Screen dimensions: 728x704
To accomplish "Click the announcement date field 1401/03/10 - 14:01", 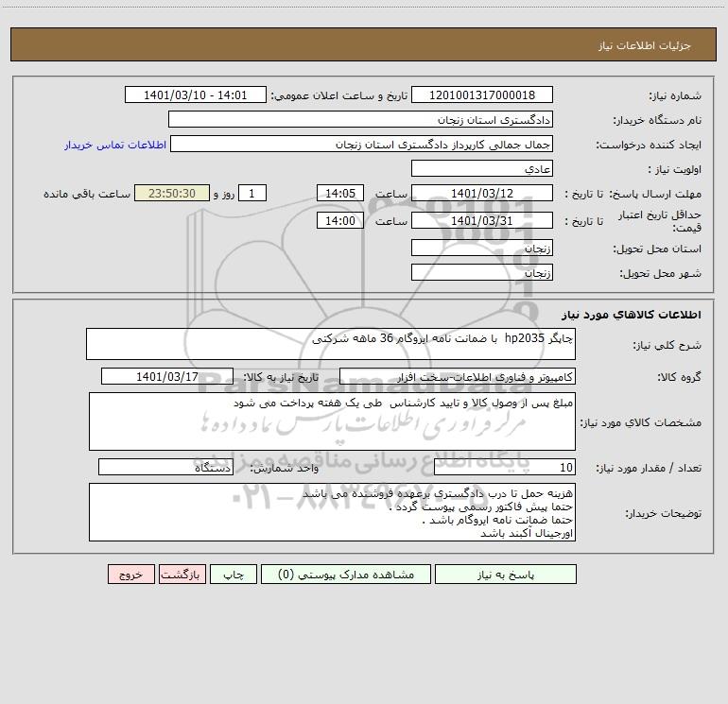I will [196, 94].
